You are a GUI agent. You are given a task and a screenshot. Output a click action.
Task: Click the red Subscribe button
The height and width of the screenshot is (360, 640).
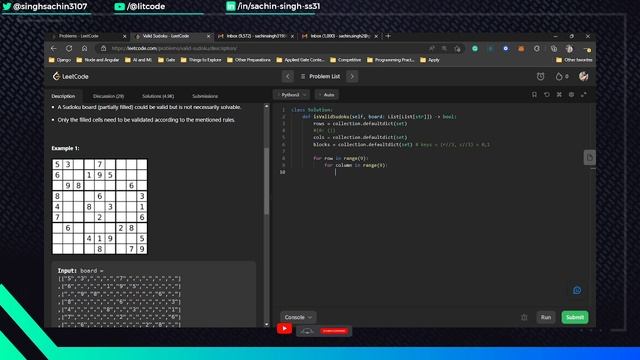pos(334,331)
